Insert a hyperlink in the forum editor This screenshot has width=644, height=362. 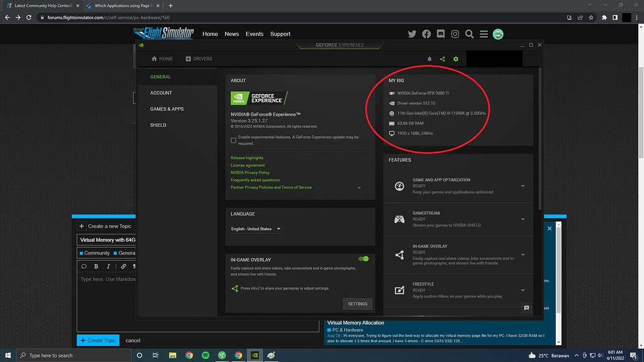pos(123,266)
